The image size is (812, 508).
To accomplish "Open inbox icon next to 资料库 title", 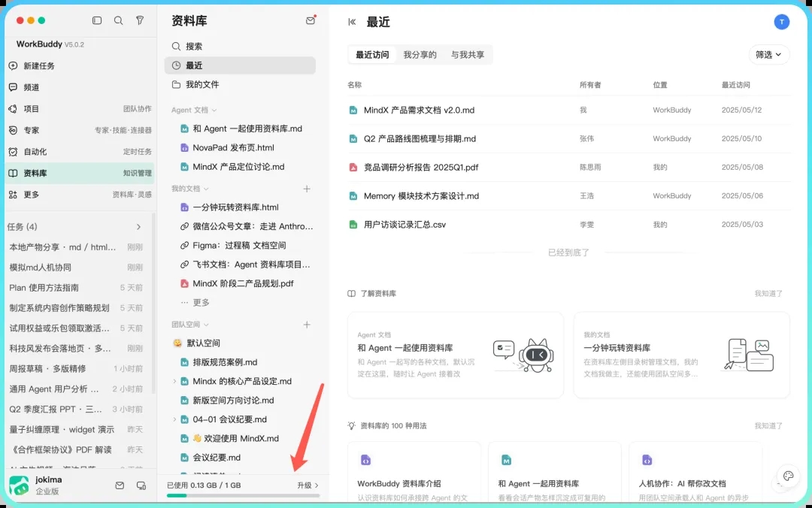I will coord(311,21).
